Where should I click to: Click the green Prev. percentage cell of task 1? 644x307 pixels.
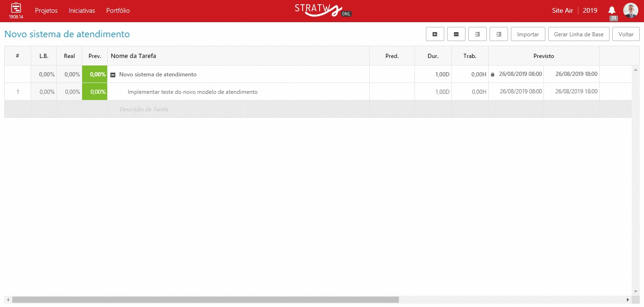point(95,92)
